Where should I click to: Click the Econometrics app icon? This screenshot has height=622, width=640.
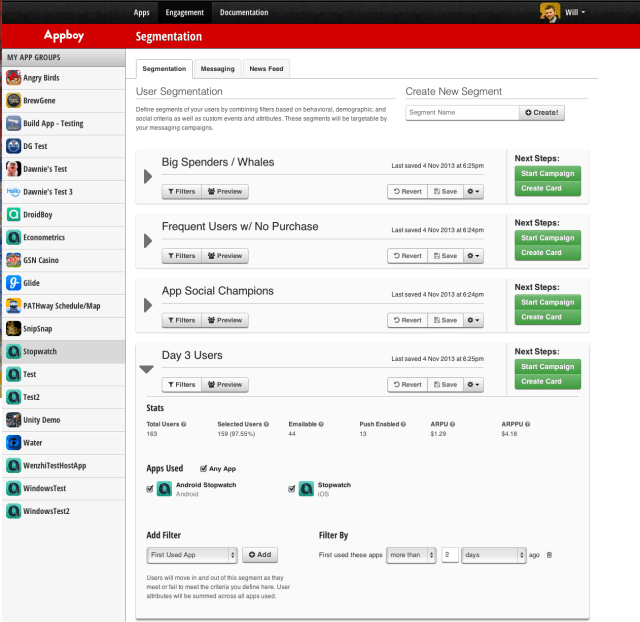point(13,237)
